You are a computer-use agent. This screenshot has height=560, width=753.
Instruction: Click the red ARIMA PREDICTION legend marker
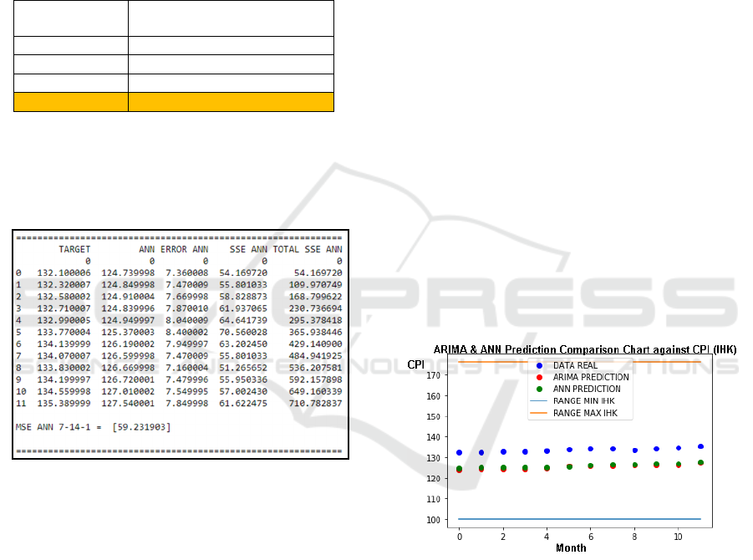tap(539, 377)
